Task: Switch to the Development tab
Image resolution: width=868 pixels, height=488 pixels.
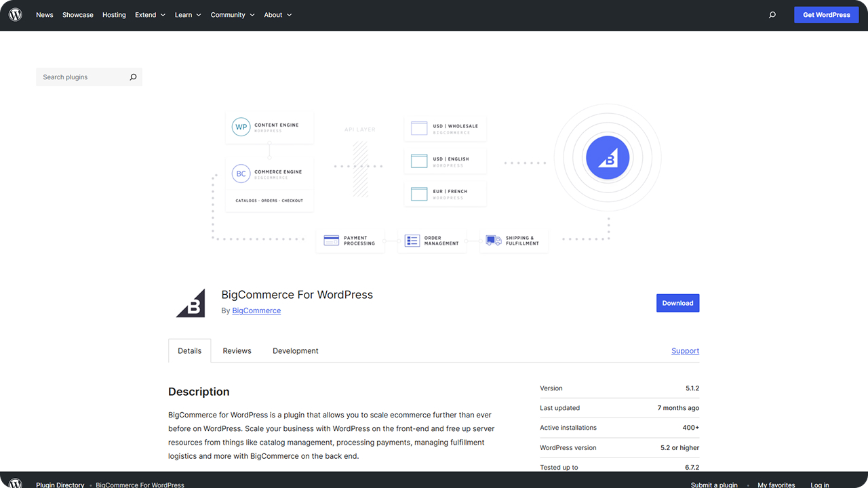Action: click(296, 351)
